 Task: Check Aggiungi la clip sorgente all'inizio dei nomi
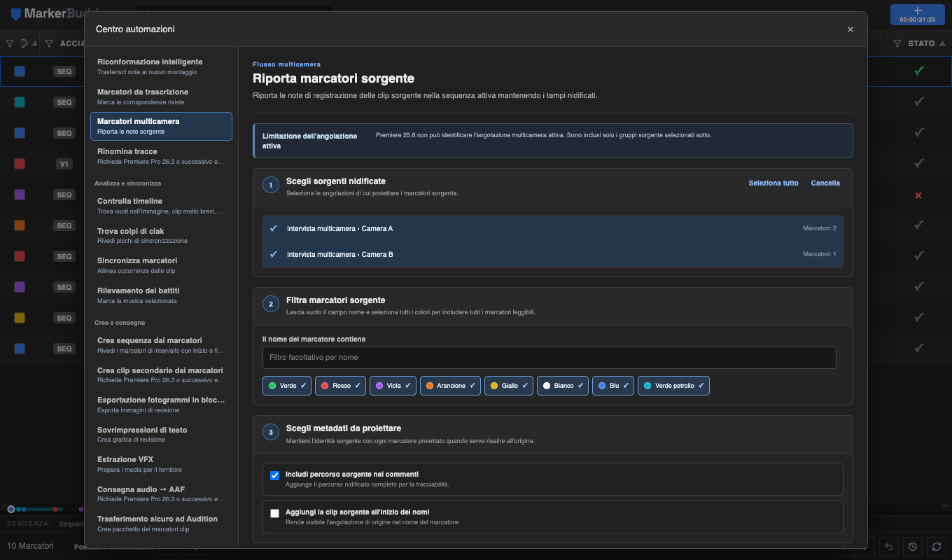275,513
